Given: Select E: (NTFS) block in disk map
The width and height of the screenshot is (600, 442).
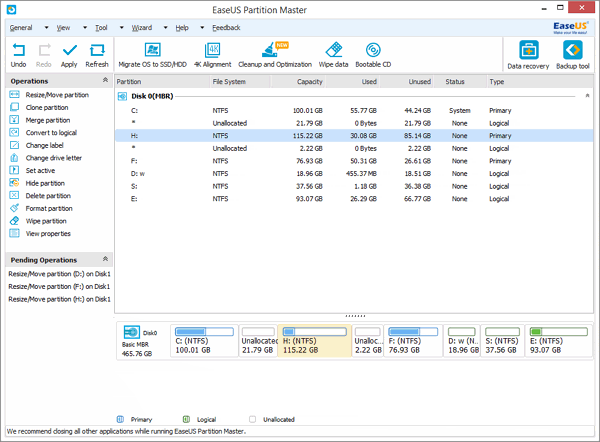Looking at the screenshot, I should click(x=559, y=341).
